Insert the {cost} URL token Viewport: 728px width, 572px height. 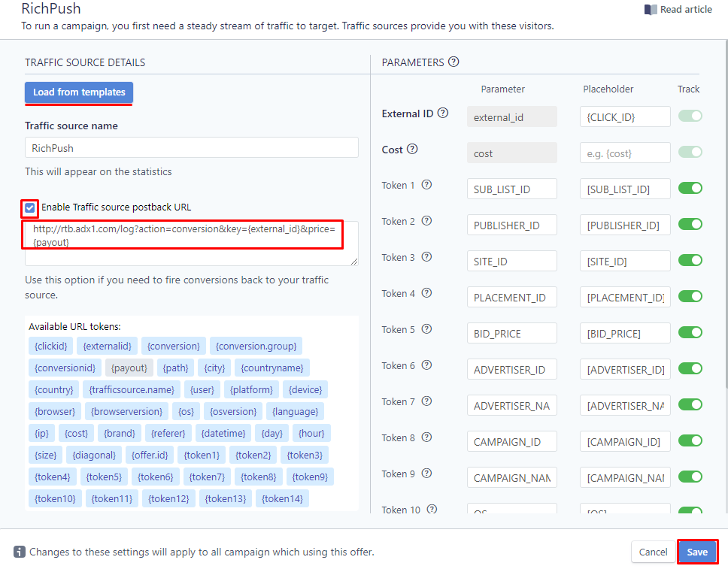pos(76,433)
